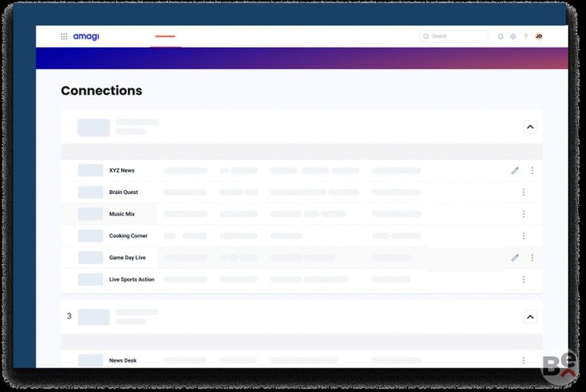Open the apps grid icon beside amagi
586x392 pixels.
click(x=64, y=36)
